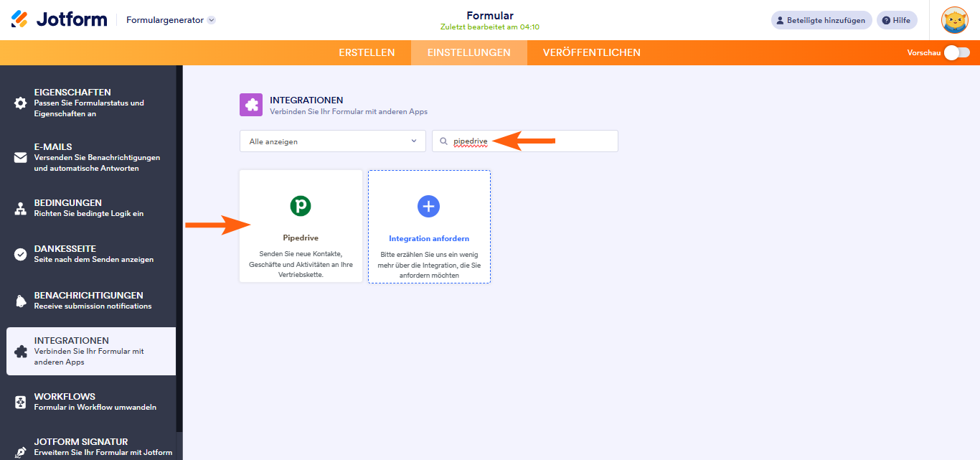Click the Integrationen puzzle piece icon

[21, 351]
